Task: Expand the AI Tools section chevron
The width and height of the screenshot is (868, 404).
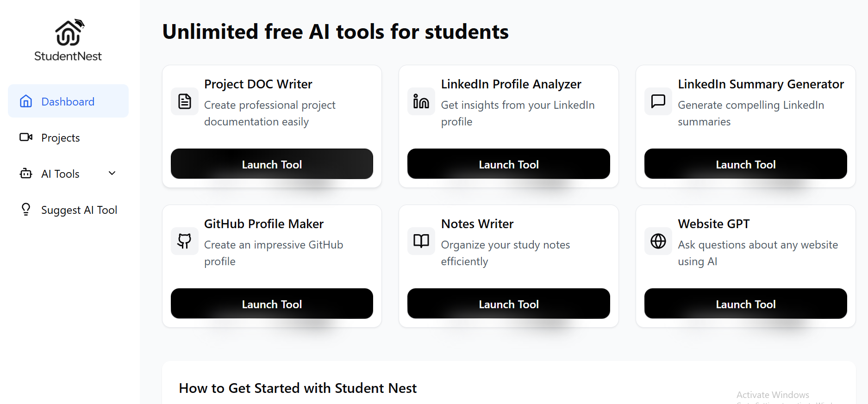Action: (112, 173)
